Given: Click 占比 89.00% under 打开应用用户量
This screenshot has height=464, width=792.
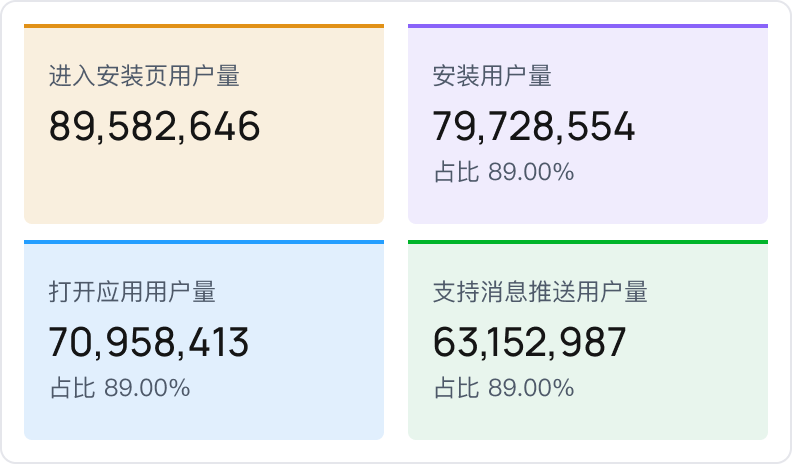Looking at the screenshot, I should tap(120, 388).
